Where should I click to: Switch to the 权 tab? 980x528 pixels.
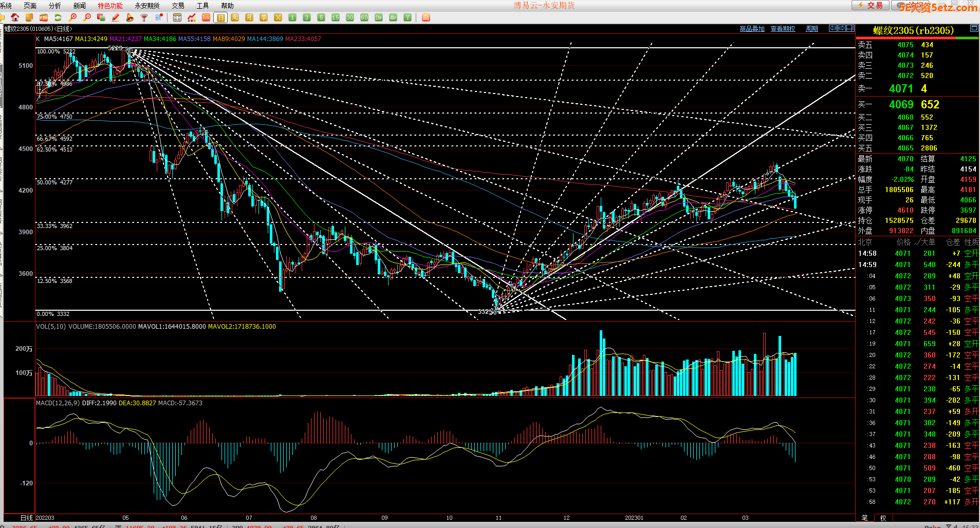coord(883,518)
